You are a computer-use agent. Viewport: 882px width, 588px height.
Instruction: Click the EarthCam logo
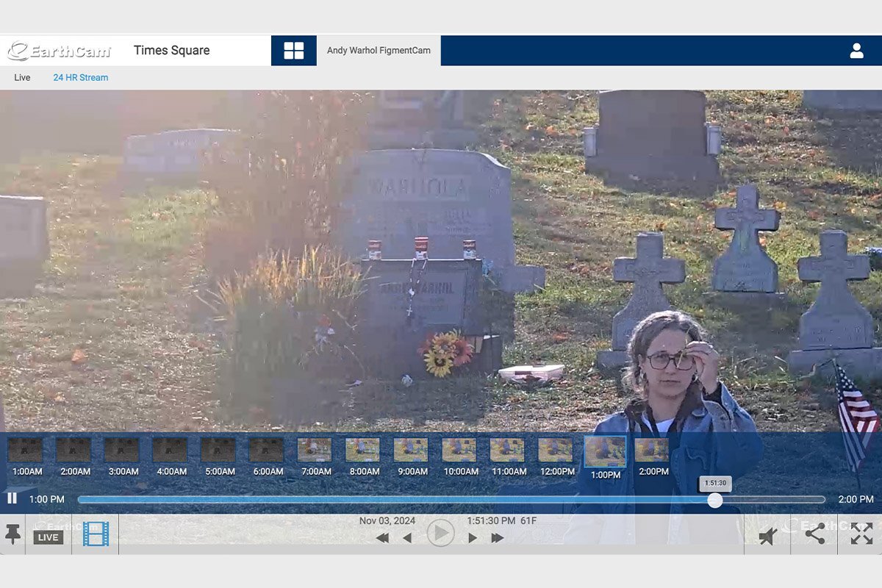point(59,51)
